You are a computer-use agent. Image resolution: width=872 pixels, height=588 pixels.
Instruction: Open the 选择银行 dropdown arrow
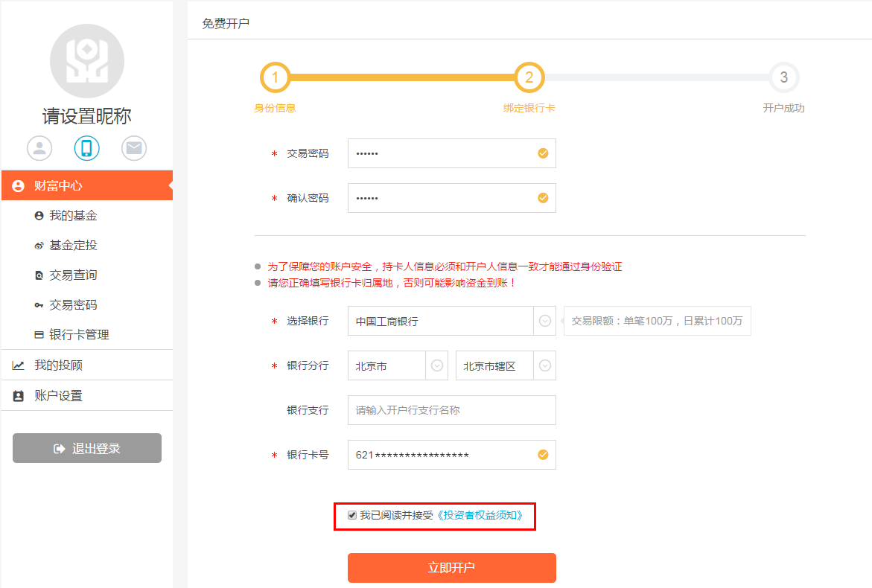pos(544,321)
